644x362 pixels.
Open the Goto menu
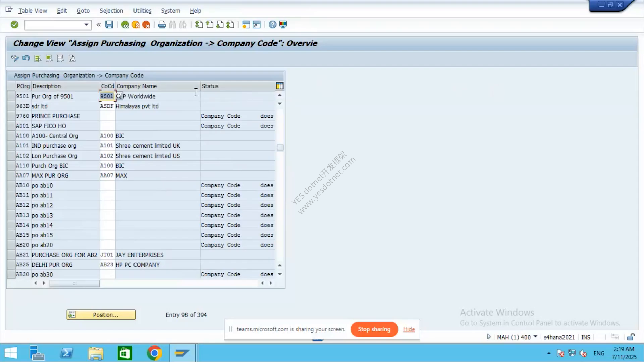(83, 11)
